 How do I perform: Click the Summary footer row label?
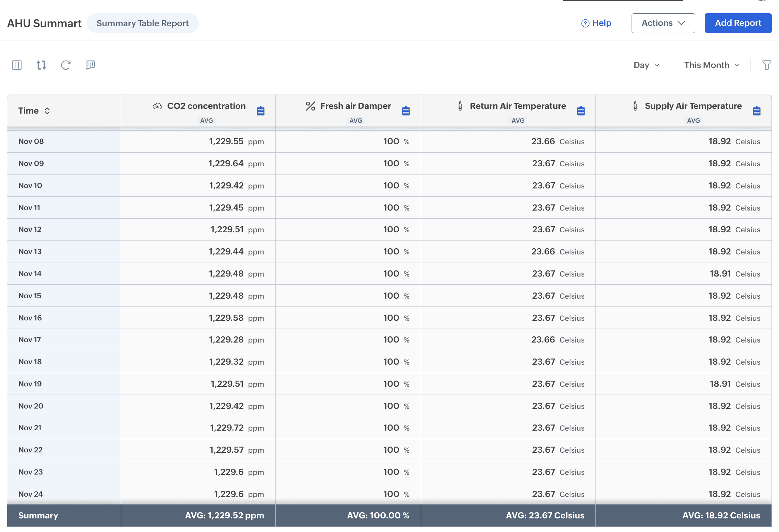coord(38,515)
